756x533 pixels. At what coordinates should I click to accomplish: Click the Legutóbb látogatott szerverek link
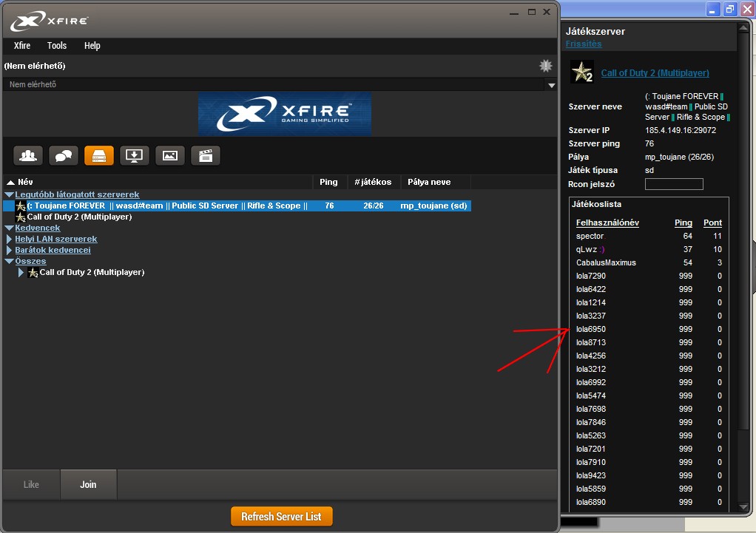(x=77, y=194)
